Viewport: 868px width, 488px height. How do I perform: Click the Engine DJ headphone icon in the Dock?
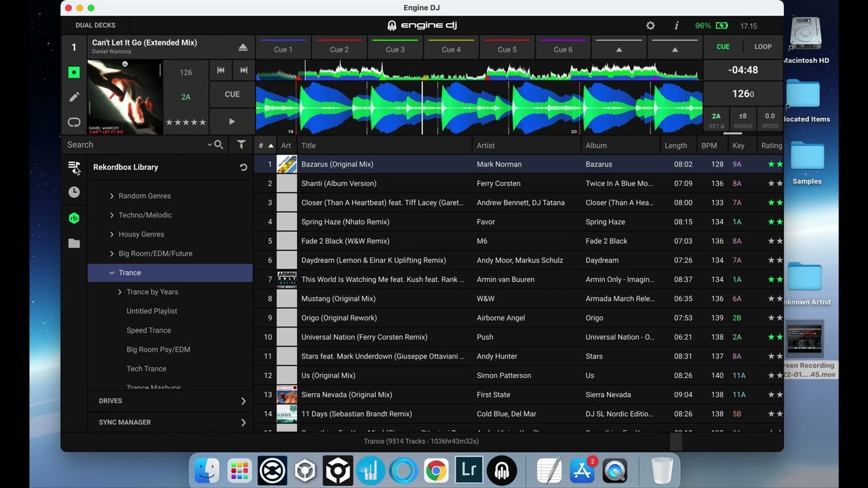pyautogui.click(x=502, y=470)
